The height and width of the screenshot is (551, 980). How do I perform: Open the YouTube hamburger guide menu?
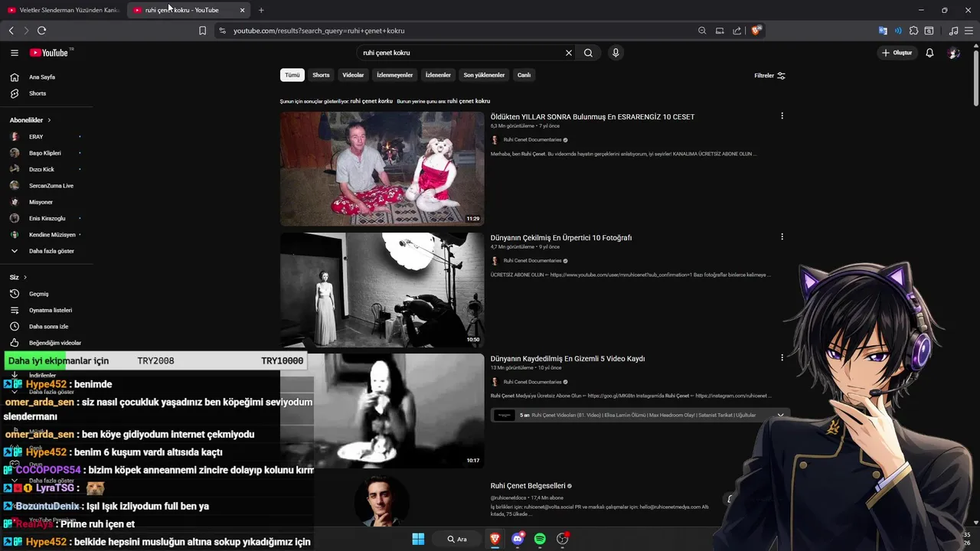15,53
